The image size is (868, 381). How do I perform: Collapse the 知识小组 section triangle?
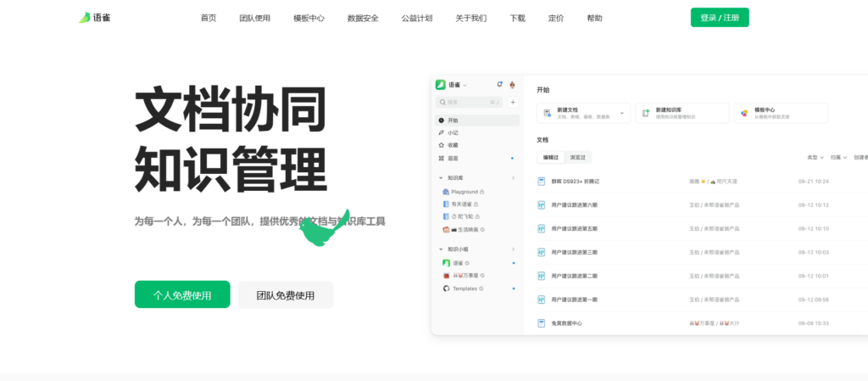tap(441, 249)
